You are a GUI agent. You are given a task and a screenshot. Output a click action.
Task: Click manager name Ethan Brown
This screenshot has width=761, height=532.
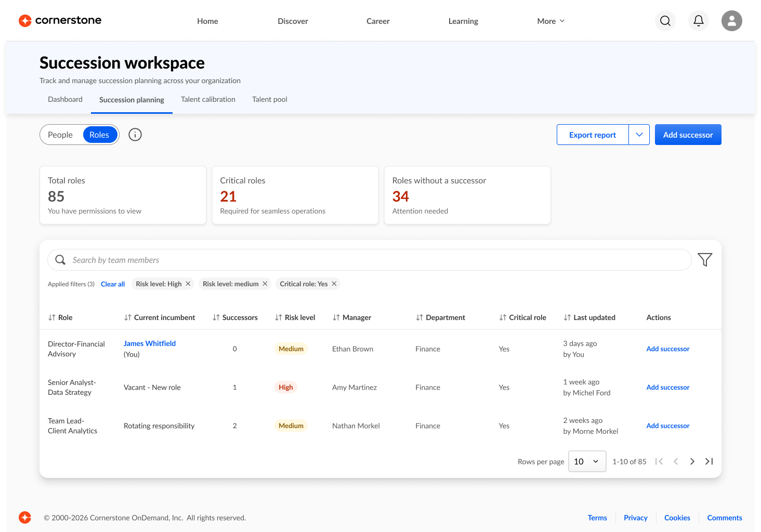[x=352, y=349]
